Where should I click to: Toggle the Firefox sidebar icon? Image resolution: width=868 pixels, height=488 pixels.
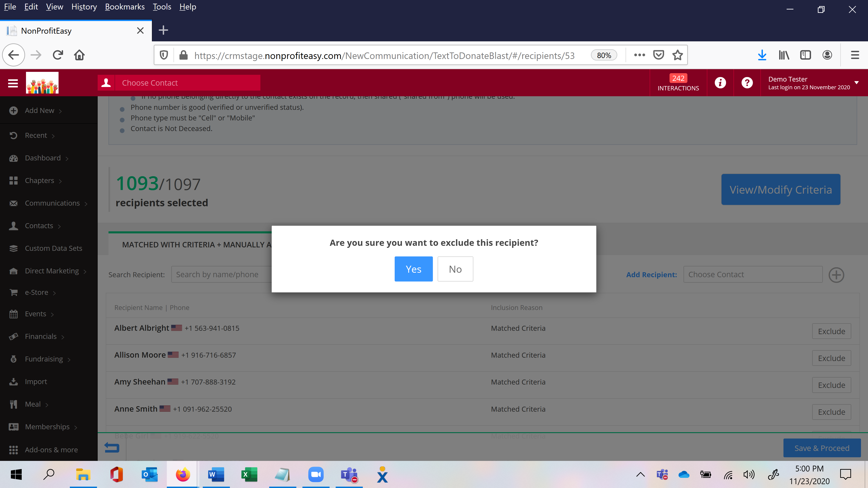click(x=805, y=55)
